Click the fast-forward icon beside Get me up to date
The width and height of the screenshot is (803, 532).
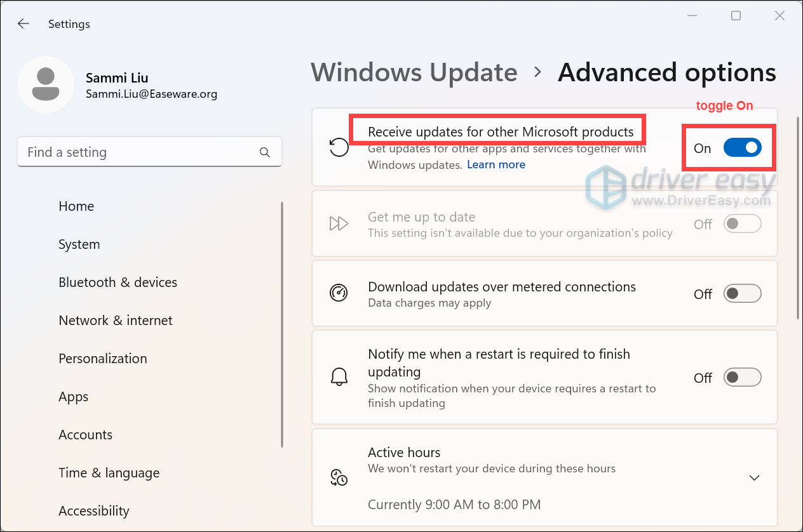[339, 223]
